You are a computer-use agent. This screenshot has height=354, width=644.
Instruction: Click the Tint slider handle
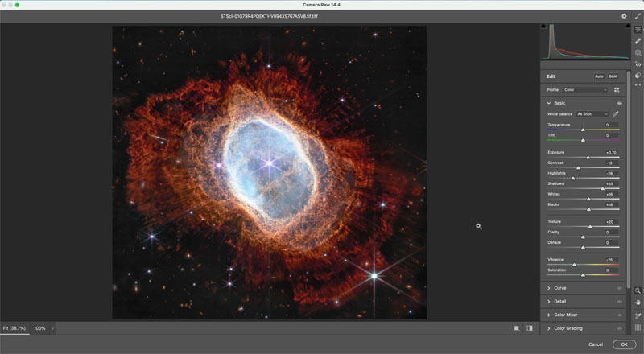(583, 141)
